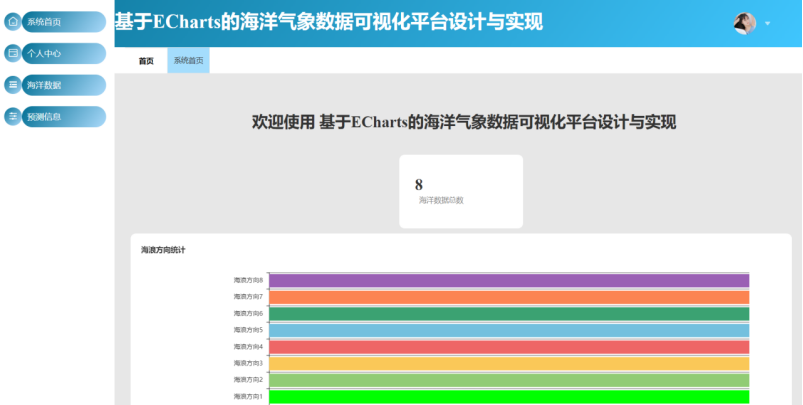803x405 pixels.
Task: Click the 海洋数据总数 count card
Action: click(x=461, y=191)
